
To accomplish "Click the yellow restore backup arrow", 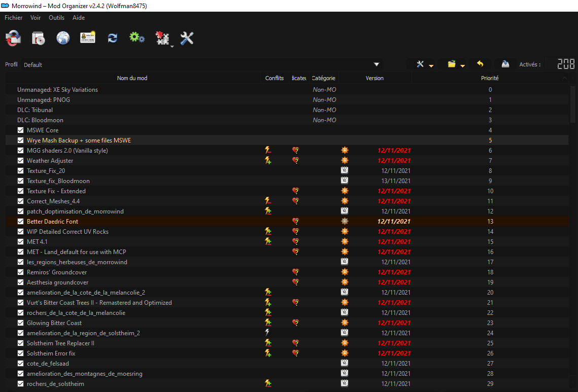I will (480, 64).
